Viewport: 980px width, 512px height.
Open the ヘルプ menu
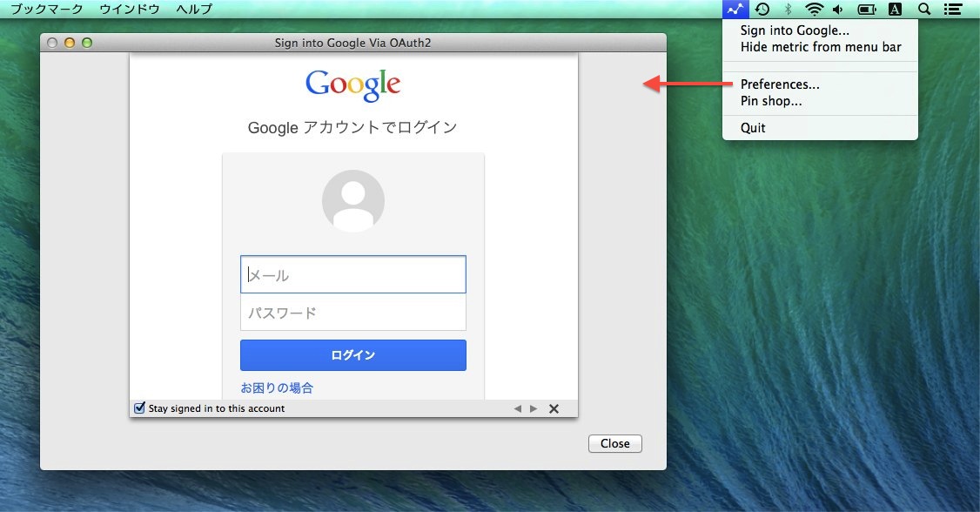click(194, 9)
